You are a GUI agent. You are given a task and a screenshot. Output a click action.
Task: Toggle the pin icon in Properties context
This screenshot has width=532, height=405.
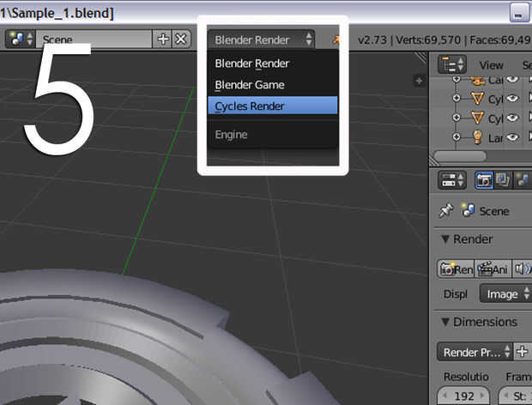tap(446, 210)
